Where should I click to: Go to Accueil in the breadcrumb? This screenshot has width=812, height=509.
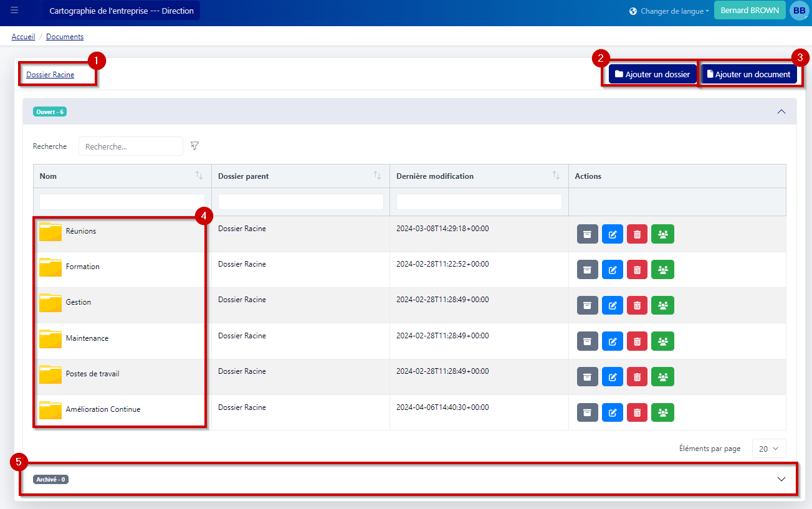click(x=23, y=37)
